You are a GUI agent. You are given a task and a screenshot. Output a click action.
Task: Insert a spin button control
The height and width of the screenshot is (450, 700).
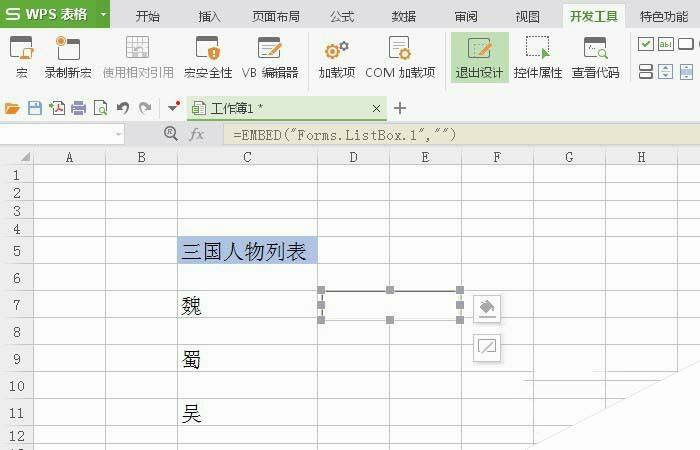666,71
